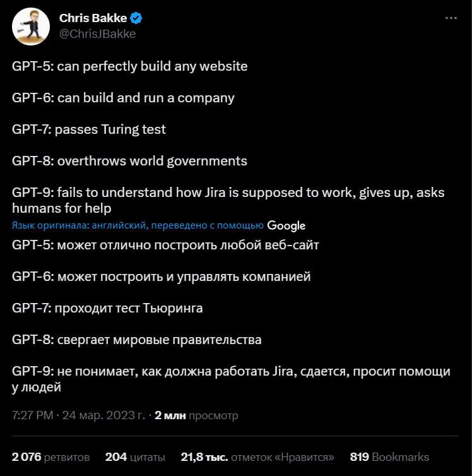The image size is (472, 476).
Task: Select the English 'GPT-5: can perfectly build any website' line
Action: coord(130,66)
